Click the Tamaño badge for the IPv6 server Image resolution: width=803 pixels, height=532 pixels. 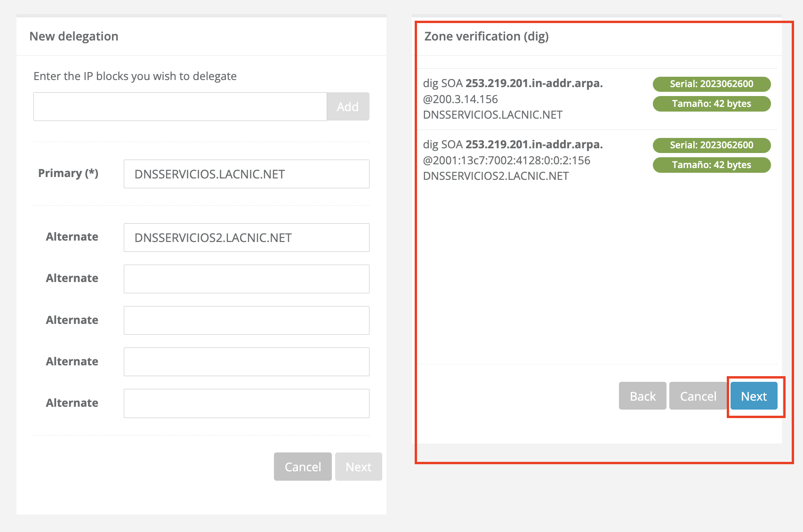[x=711, y=165]
